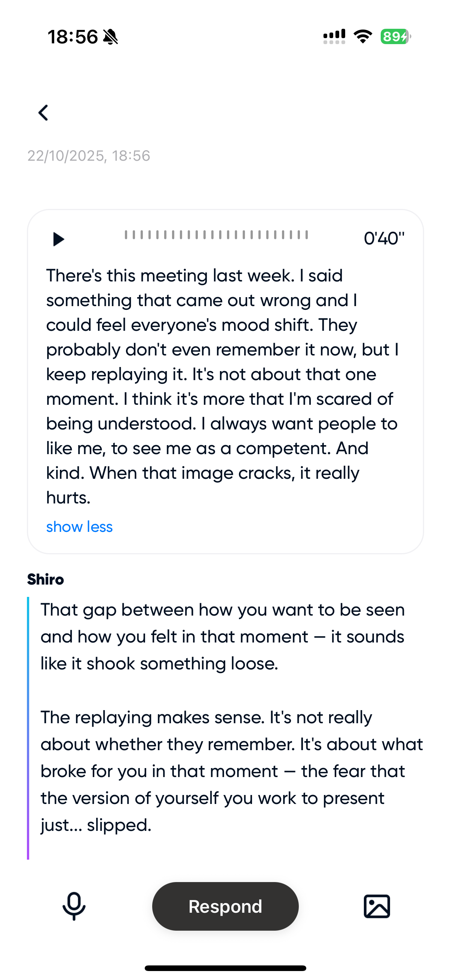Select Shiro's "That gap between" paragraph
Image resolution: width=451 pixels, height=980 pixels.
tap(222, 637)
